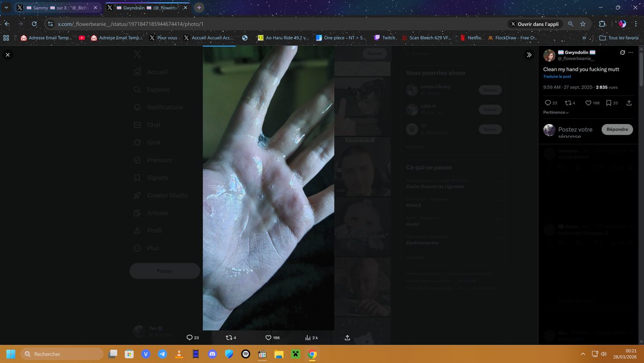
Task: Open the Gwyndolin author avatar in the side panel
Action: (x=549, y=55)
